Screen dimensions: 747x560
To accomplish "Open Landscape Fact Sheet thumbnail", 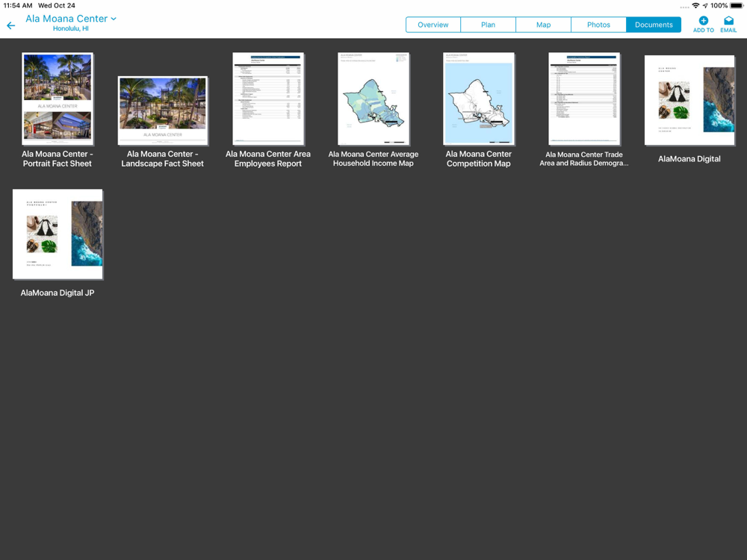I will coord(163,111).
